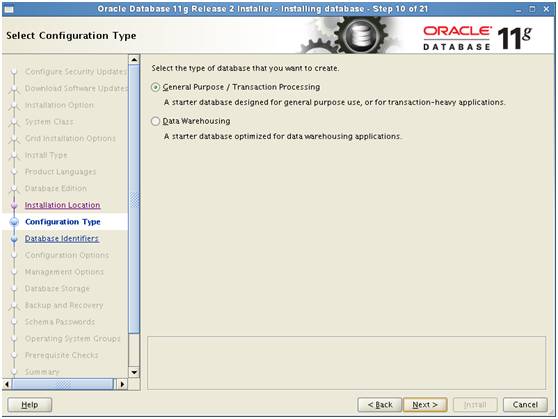Click the Download Software Updates step
The image size is (558, 419).
click(76, 88)
